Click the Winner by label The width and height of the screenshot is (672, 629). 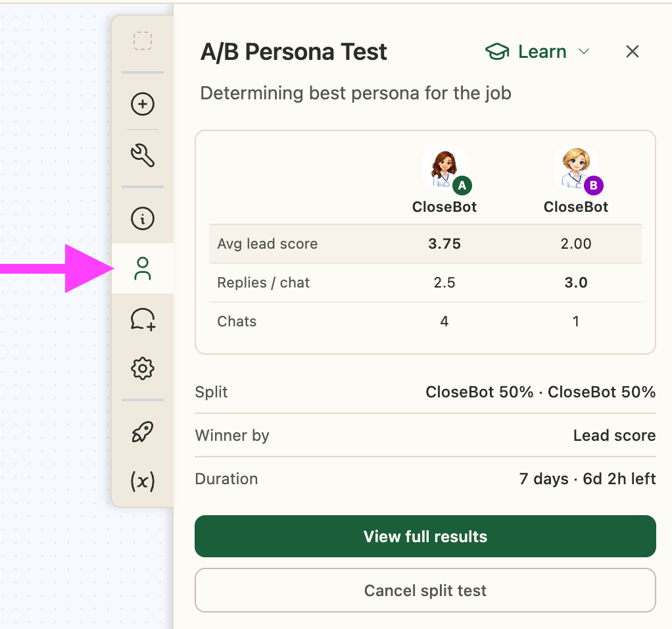tap(232, 435)
